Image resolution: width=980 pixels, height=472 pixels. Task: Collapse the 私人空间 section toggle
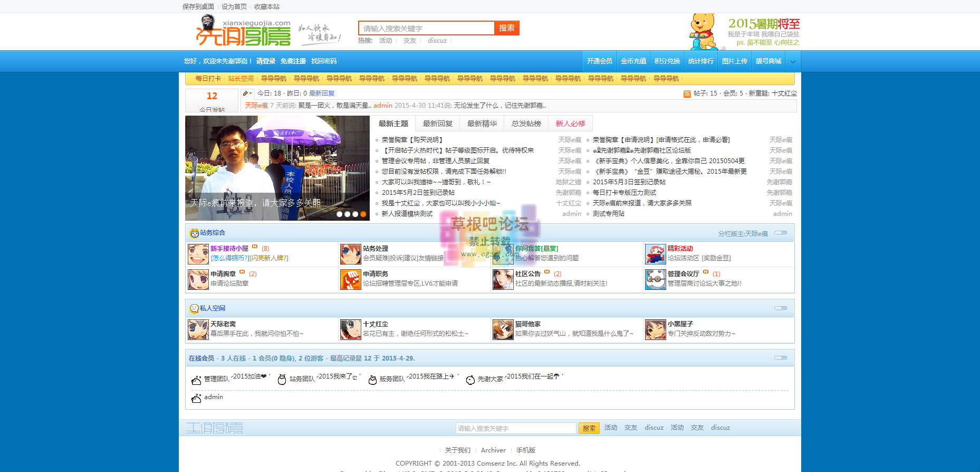point(781,308)
